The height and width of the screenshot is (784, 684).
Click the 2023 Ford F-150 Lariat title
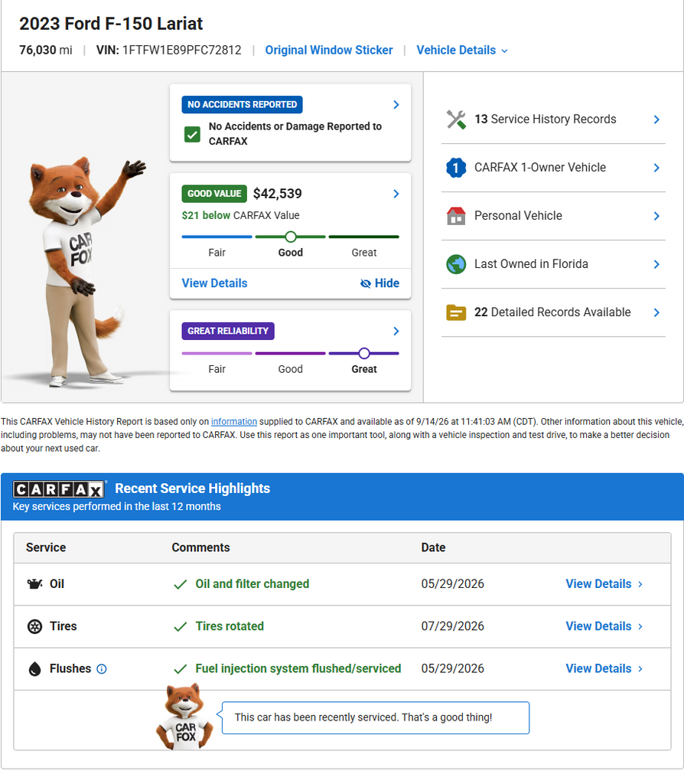[x=111, y=24]
